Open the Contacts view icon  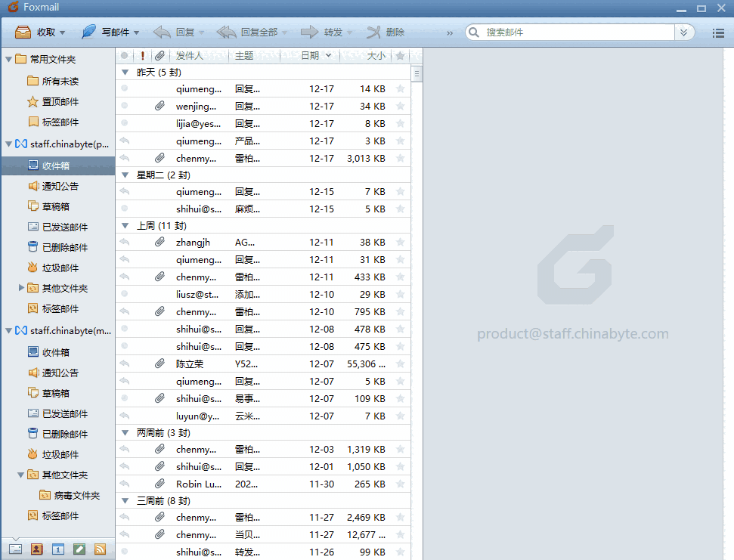coord(36,549)
